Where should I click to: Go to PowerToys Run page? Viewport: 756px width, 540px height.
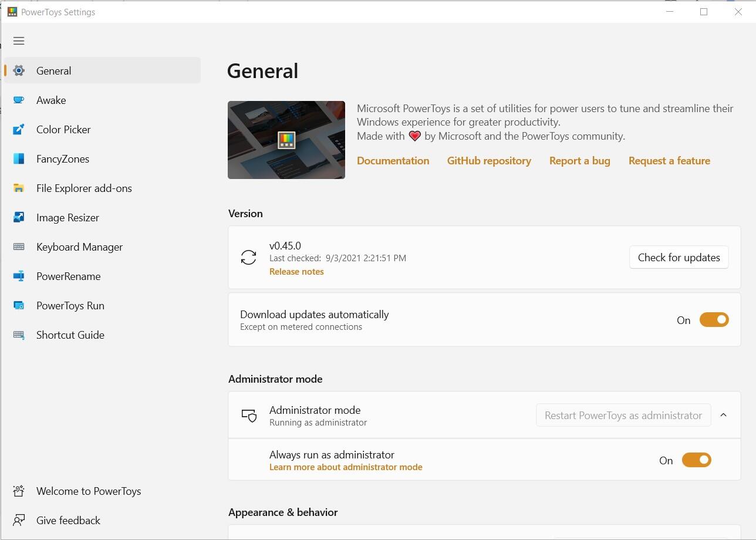point(102,305)
